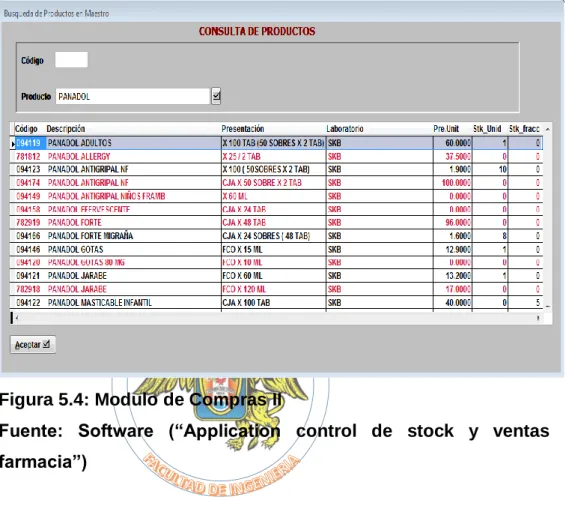566x515 pixels.
Task: Select the PANADOL GOTAS code 094146
Action: point(29,249)
